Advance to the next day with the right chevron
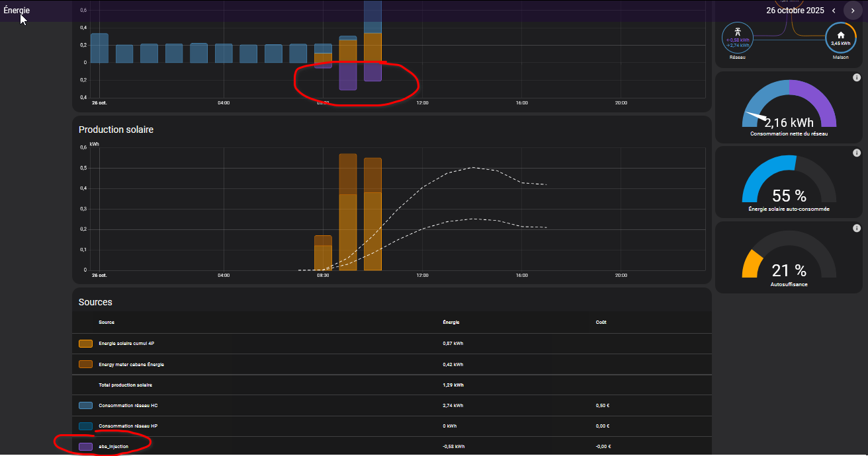Screen dimensions: 868x456 point(853,11)
